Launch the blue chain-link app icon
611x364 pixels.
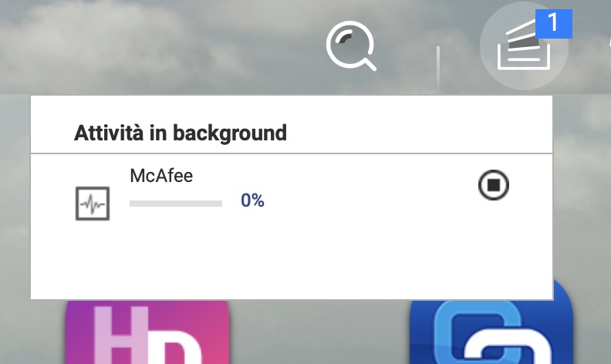point(492,333)
